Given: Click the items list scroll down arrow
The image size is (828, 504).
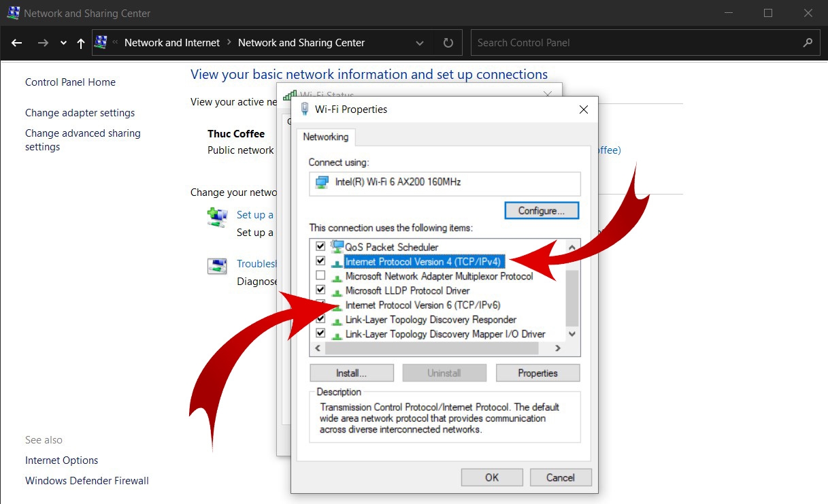Looking at the screenshot, I should point(572,334).
